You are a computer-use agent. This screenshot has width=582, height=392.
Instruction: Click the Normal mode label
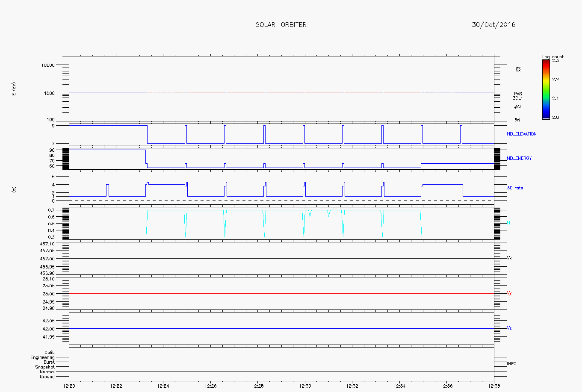pyautogui.click(x=47, y=372)
